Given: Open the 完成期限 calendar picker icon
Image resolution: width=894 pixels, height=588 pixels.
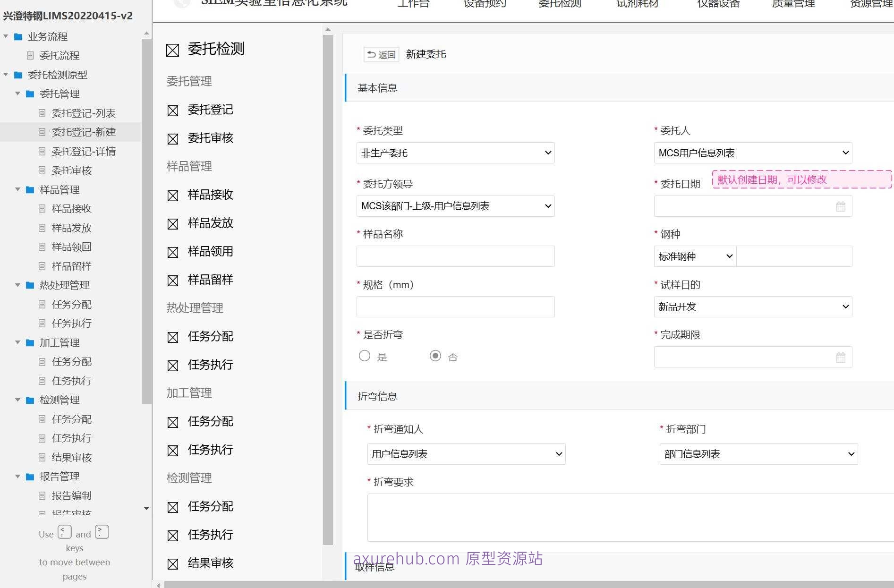Looking at the screenshot, I should (840, 357).
